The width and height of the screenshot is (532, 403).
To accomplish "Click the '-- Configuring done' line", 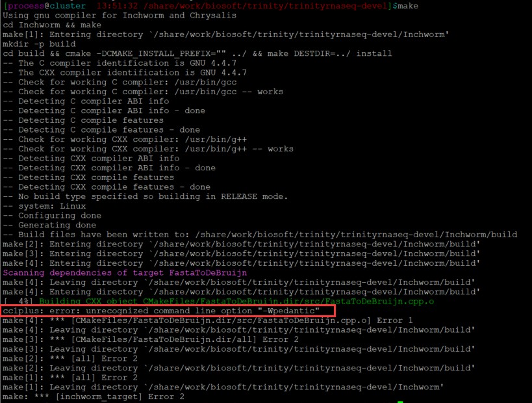I will (52, 216).
